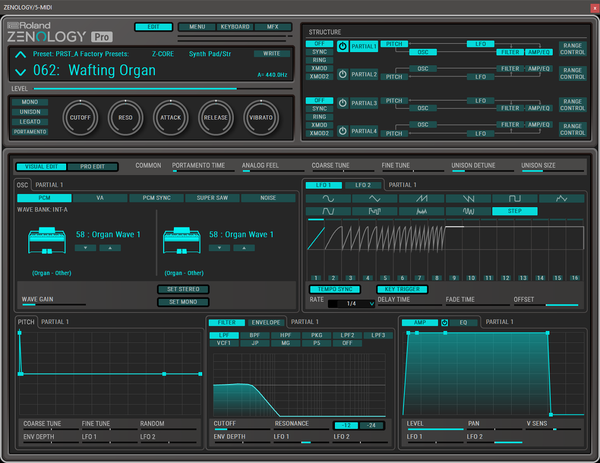Choose the square LFO waveform icon

point(515,198)
